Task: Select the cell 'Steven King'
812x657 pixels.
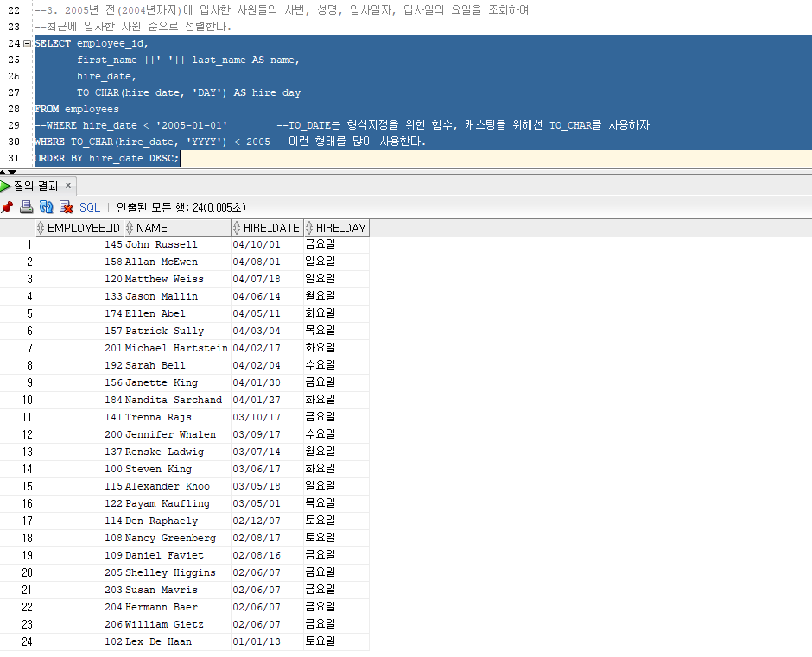Action: [x=178, y=469]
